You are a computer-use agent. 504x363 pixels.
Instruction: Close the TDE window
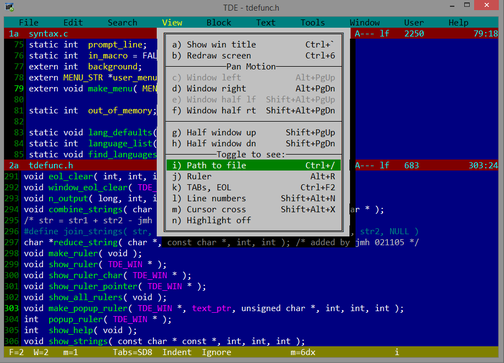tap(486, 5)
